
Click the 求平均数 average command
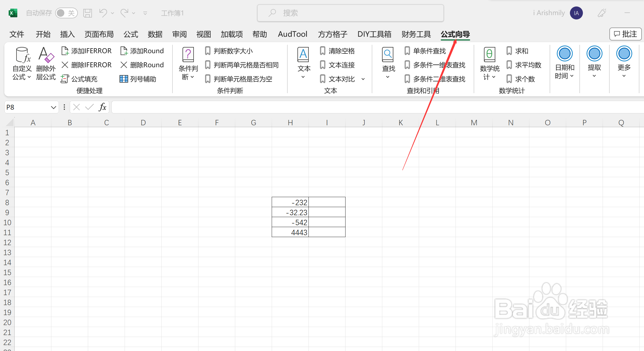pos(528,65)
